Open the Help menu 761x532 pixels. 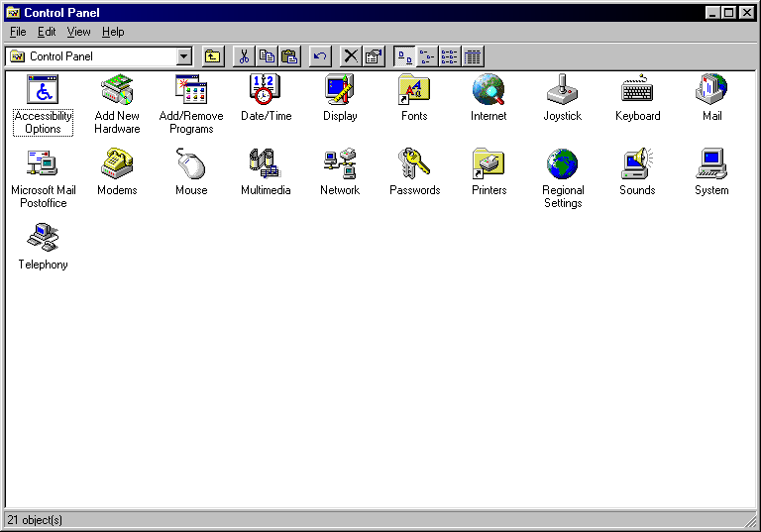[x=113, y=32]
